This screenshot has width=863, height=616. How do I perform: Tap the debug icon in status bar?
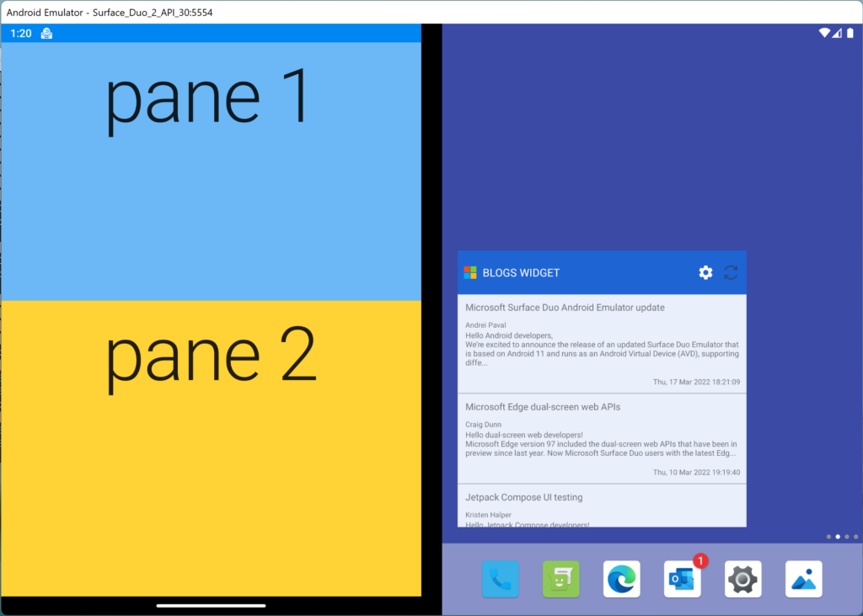pyautogui.click(x=47, y=34)
